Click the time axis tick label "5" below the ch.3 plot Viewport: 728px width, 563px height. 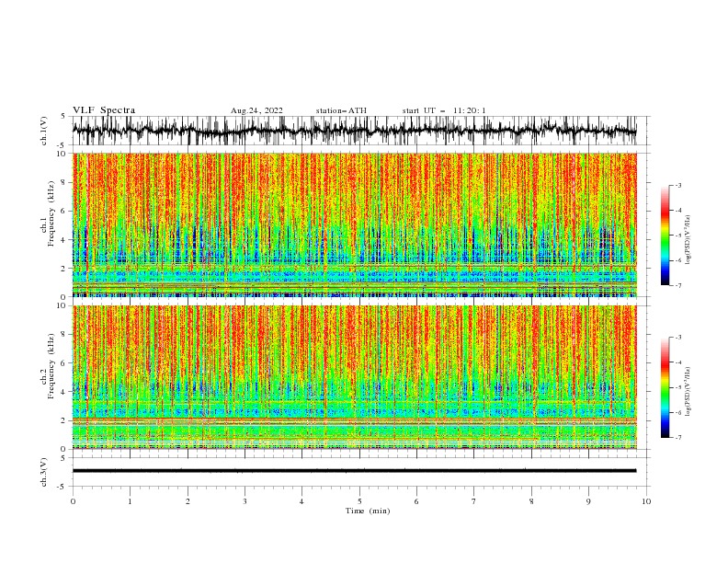point(359,501)
